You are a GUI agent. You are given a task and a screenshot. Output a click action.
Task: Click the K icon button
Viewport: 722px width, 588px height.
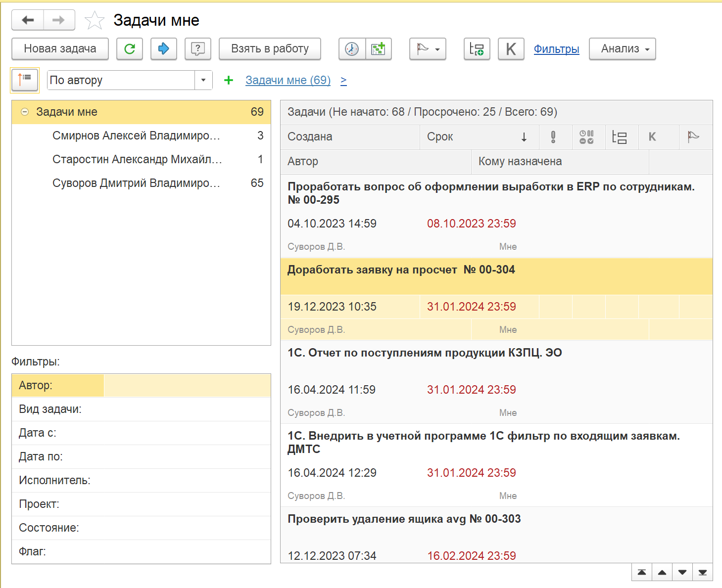tap(511, 49)
